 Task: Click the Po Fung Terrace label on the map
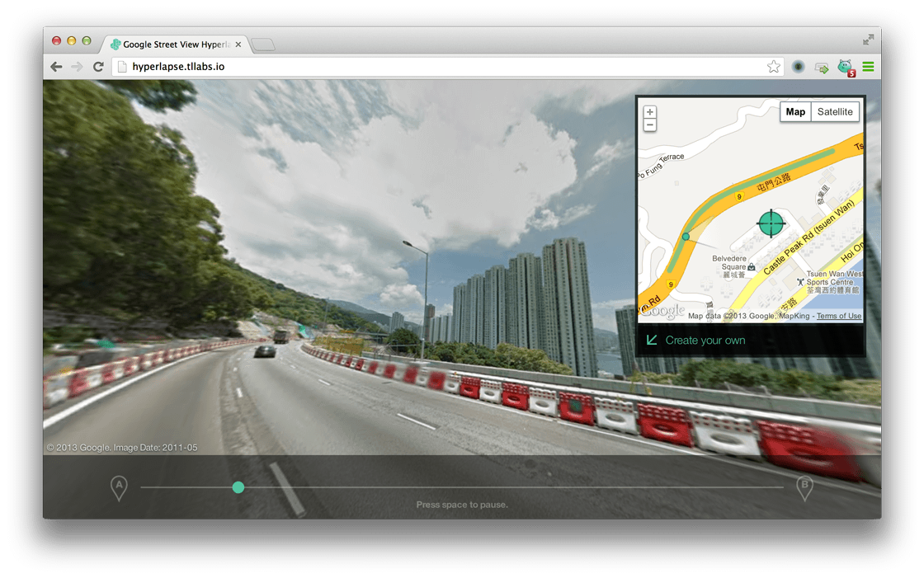click(661, 167)
